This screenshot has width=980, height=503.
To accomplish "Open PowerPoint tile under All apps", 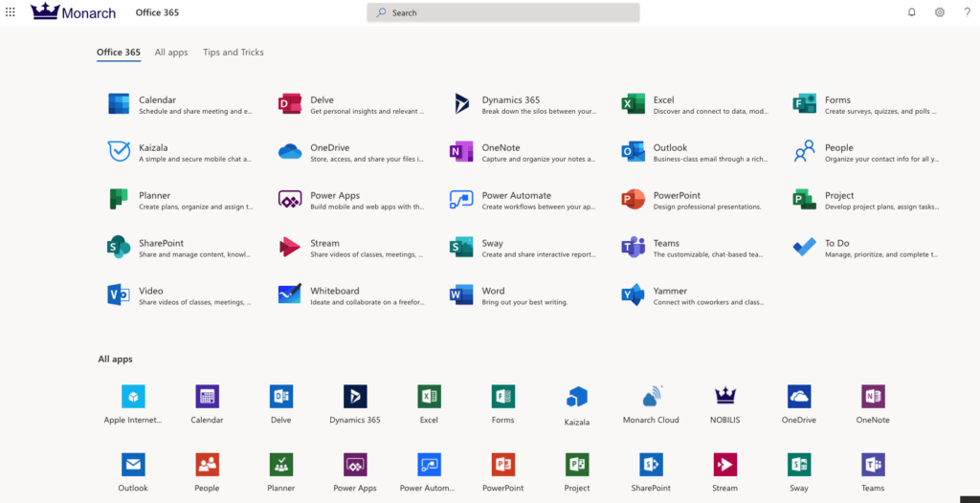I will point(503,472).
